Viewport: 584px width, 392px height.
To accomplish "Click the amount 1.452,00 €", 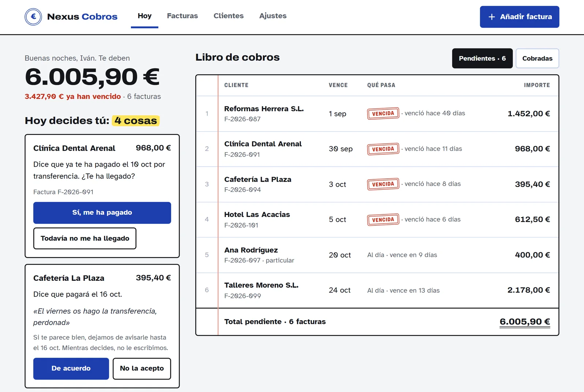I will [529, 113].
